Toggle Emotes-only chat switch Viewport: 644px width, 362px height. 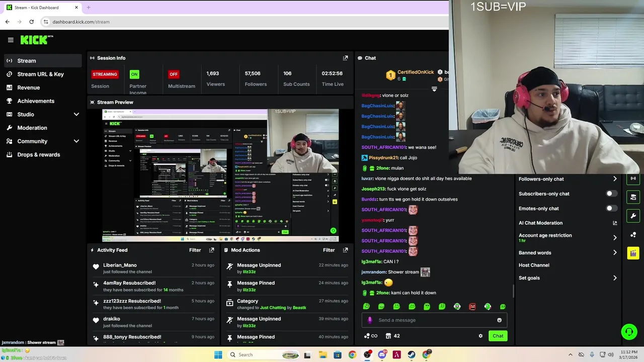[x=611, y=208]
